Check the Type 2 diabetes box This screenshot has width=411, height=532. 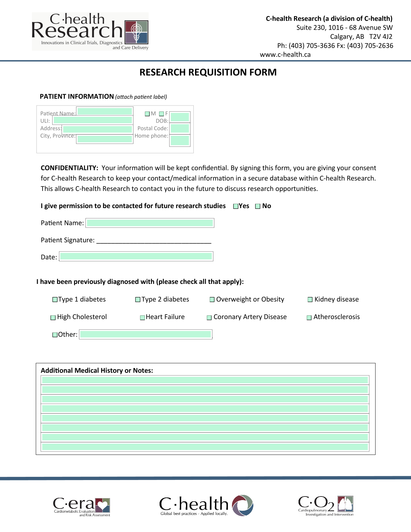pyautogui.click(x=138, y=300)
